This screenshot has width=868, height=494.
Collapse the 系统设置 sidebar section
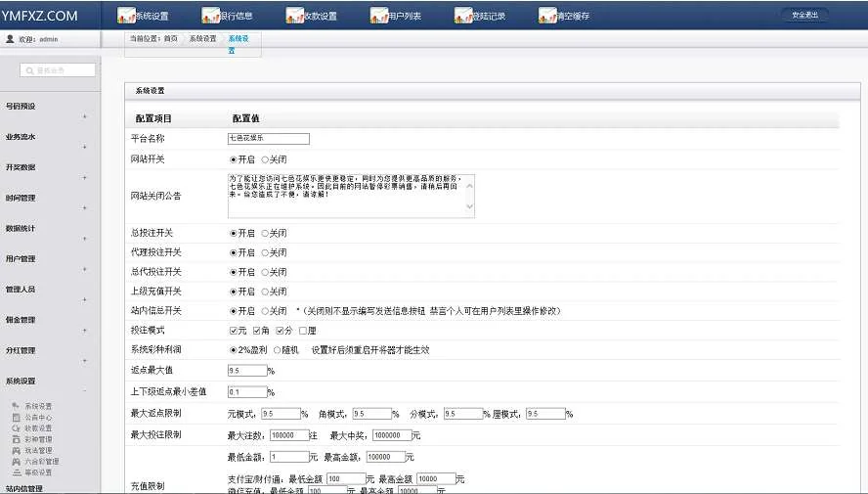pos(84,390)
